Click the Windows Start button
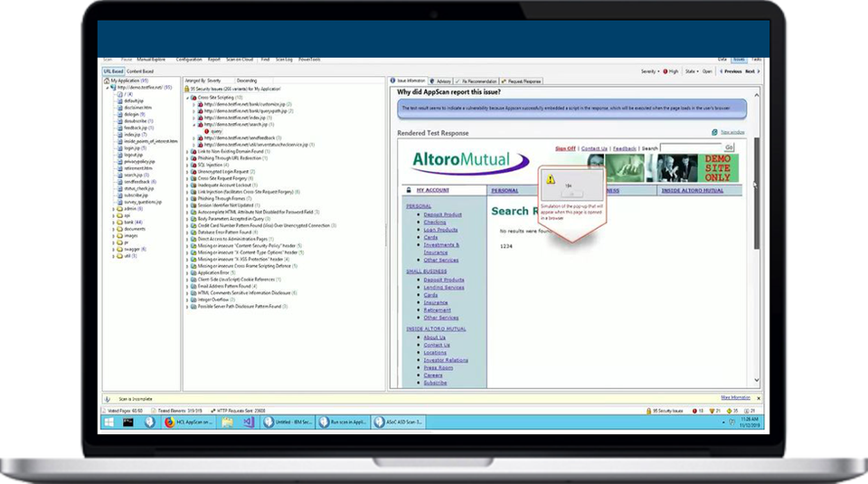 point(108,422)
